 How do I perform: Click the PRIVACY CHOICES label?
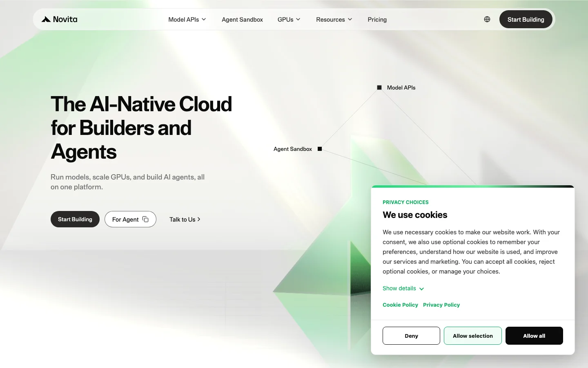click(405, 202)
